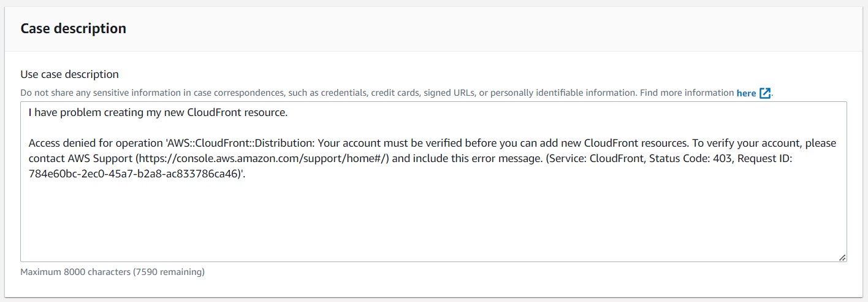Click '(7590 remaining)' character count

(169, 271)
